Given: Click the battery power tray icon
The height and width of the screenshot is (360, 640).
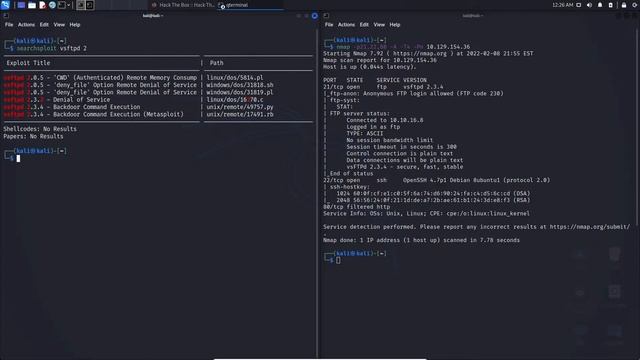Looking at the screenshot, I should [611, 5].
